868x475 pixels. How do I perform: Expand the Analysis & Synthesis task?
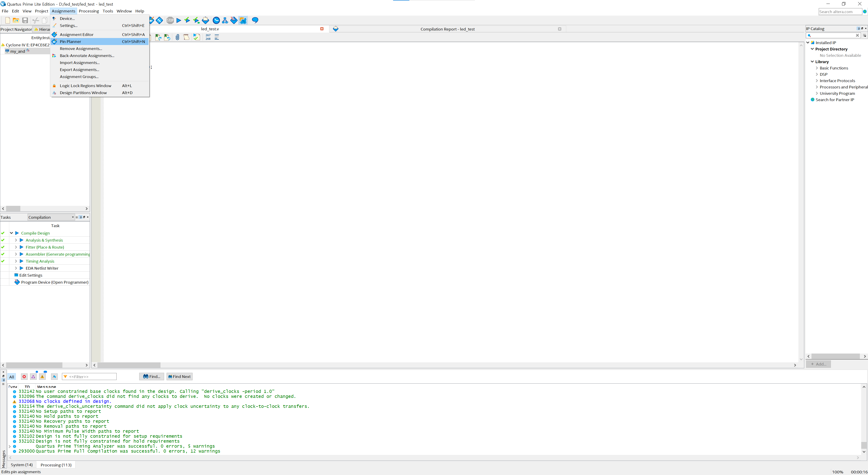point(16,240)
